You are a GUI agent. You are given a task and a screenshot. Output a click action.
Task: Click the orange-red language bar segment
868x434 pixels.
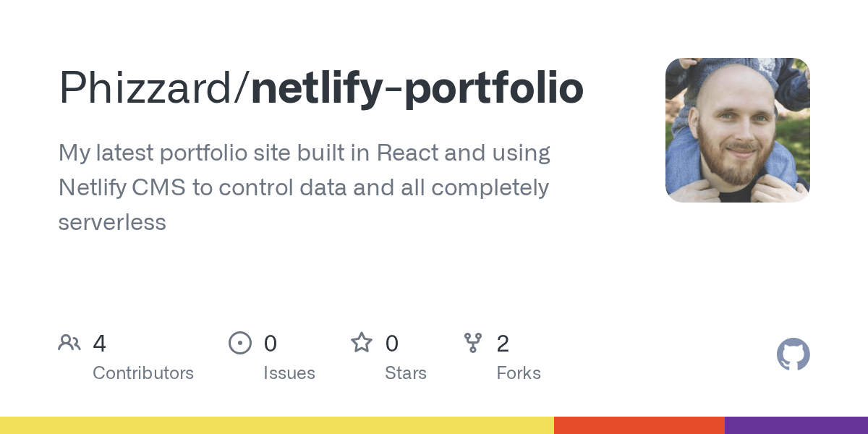tap(639, 425)
